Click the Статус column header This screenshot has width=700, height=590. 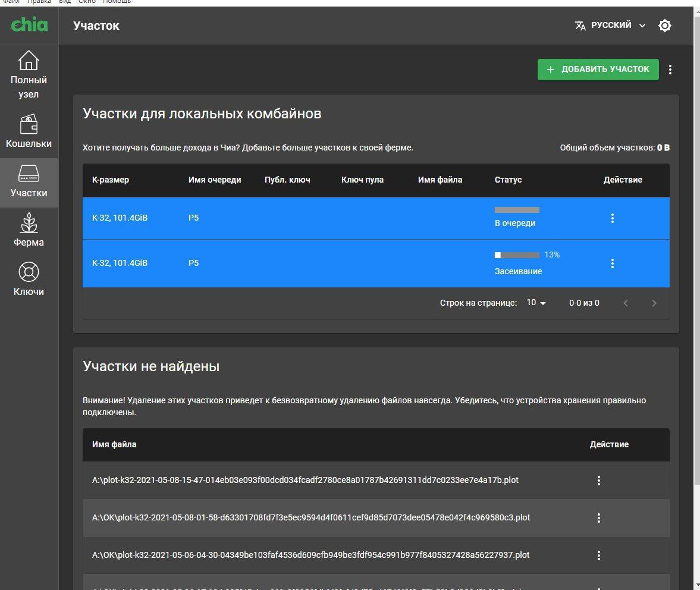pyautogui.click(x=508, y=180)
